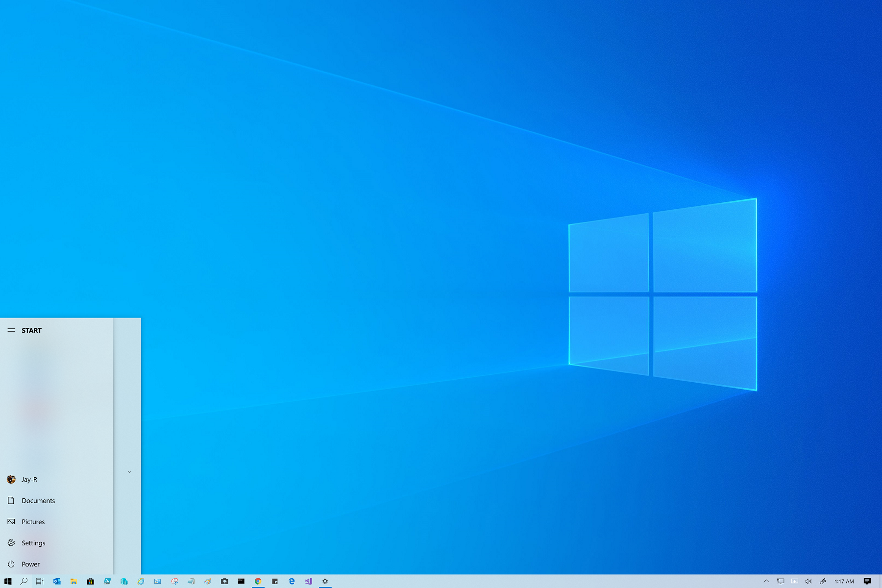Select Pictures in the Start menu
The image size is (882, 588).
pos(33,521)
